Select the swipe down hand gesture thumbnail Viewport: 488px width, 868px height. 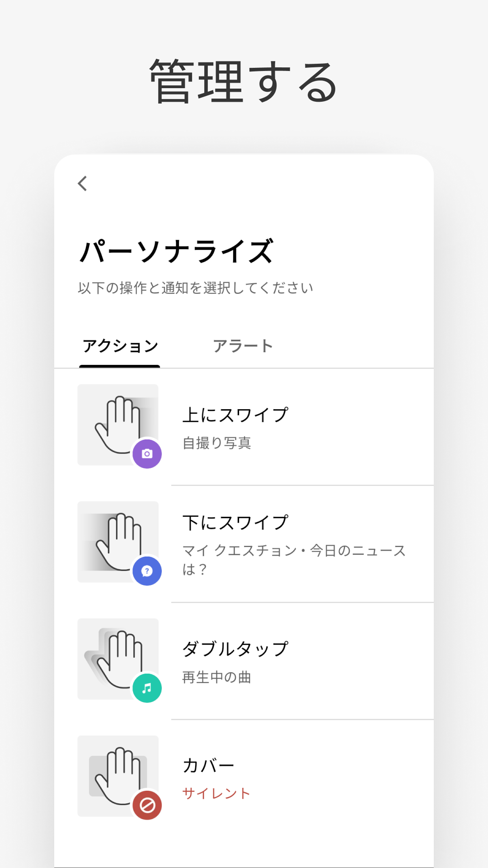coord(118,542)
